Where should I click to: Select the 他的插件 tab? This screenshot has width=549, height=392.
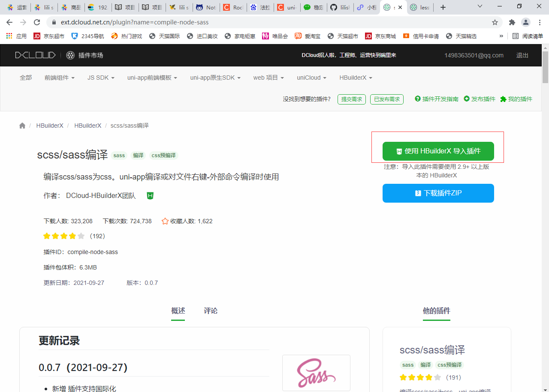pos(437,311)
